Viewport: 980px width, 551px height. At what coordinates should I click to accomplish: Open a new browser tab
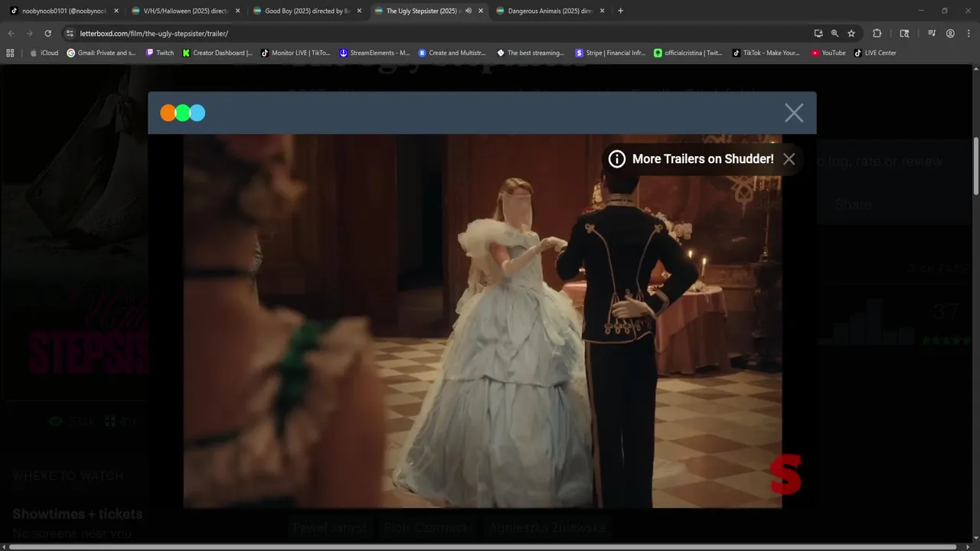(x=620, y=11)
